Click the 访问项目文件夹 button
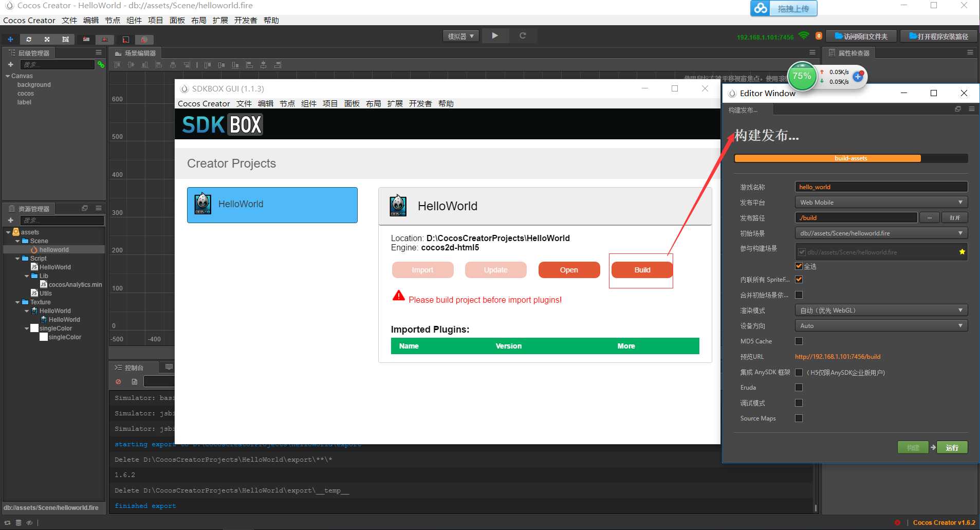 click(x=861, y=36)
